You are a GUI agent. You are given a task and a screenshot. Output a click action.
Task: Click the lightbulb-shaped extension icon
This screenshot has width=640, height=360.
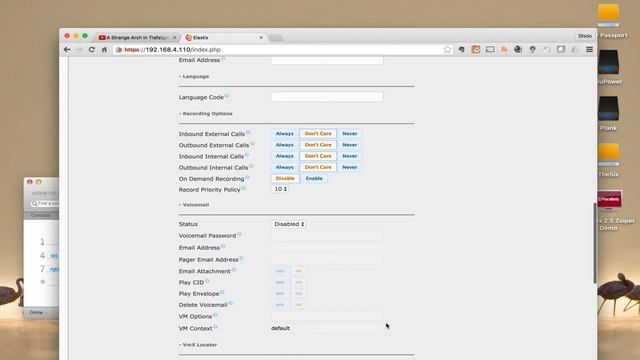click(x=533, y=49)
